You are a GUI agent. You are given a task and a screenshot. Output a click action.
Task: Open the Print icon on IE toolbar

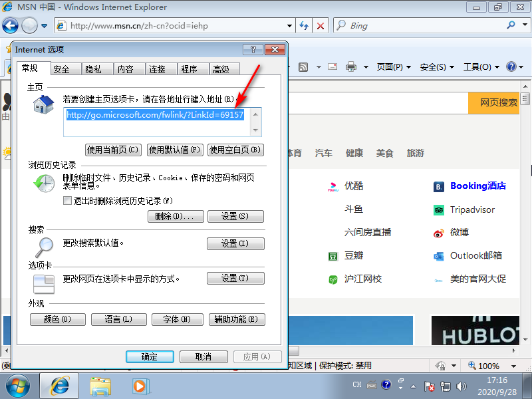pos(350,66)
